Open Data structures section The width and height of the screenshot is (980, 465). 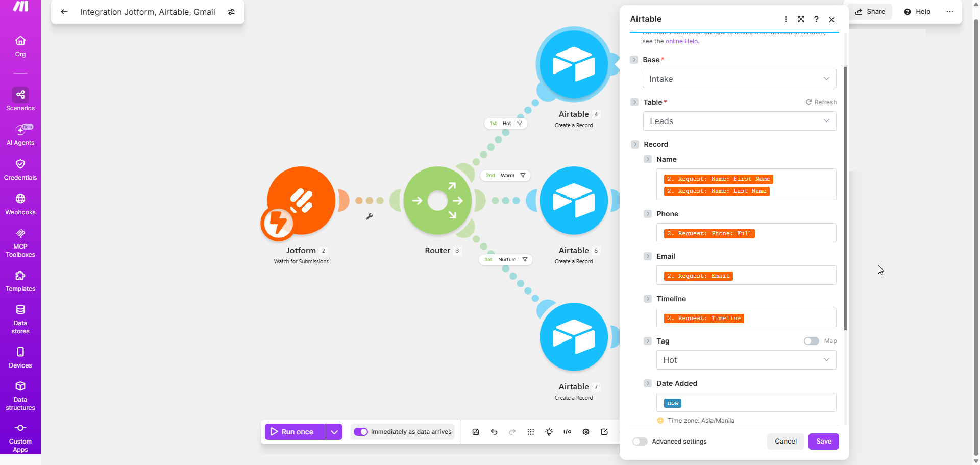point(20,396)
